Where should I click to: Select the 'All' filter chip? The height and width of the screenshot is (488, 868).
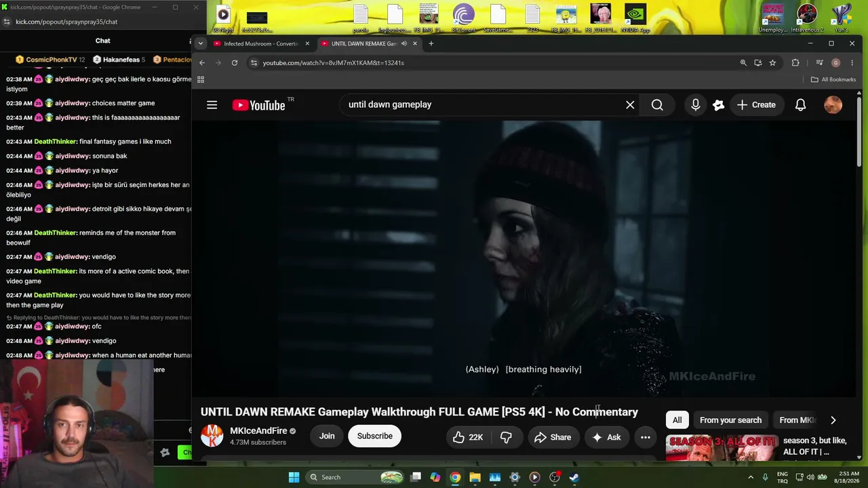677,420
